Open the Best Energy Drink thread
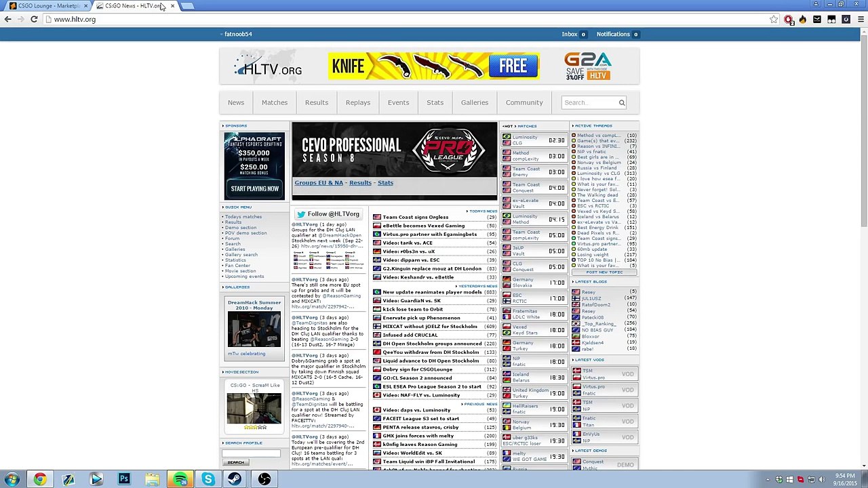 coord(598,228)
